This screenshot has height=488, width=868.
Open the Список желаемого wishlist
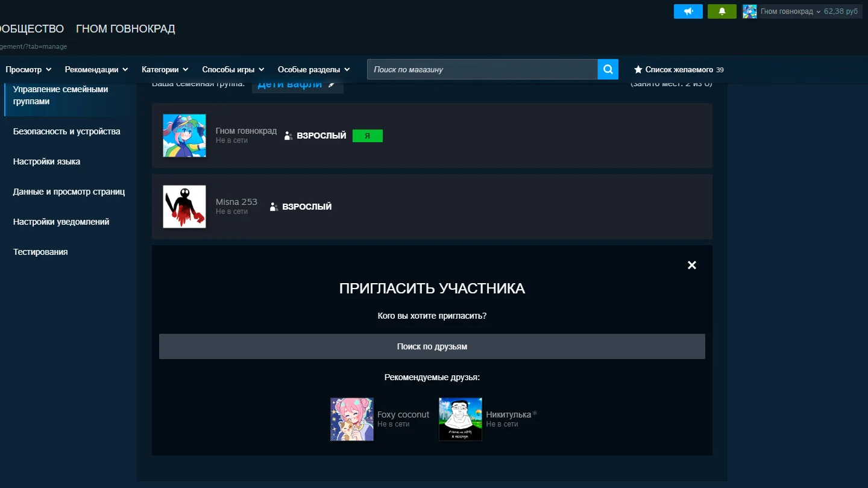679,70
